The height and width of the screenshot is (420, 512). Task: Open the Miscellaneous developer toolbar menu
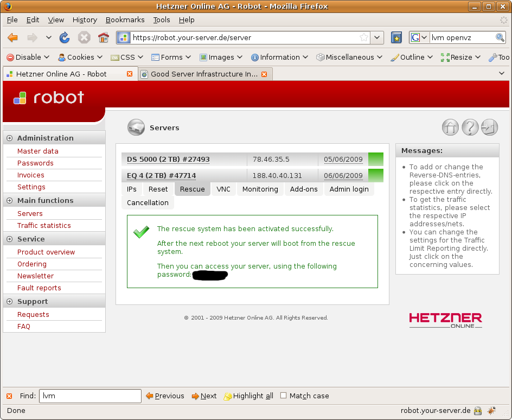pos(349,57)
